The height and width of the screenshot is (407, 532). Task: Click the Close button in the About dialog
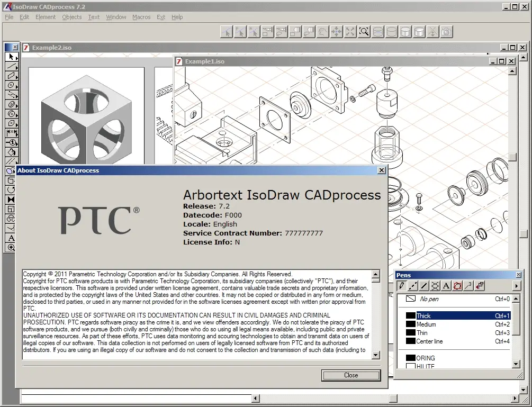351,375
